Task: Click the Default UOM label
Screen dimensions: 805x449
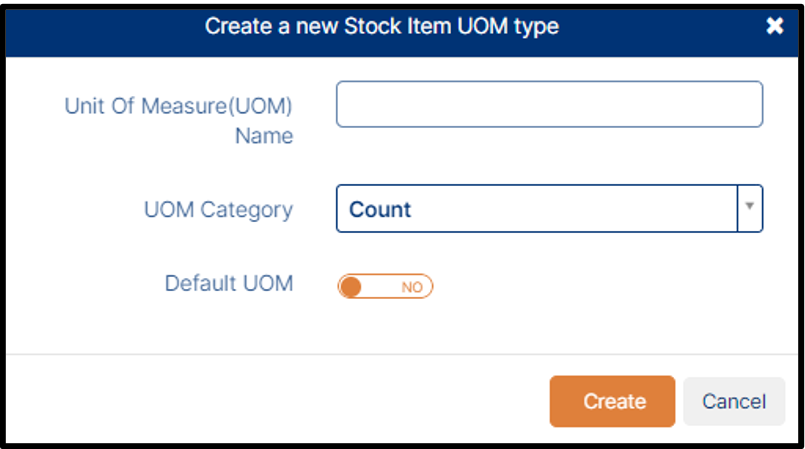Action: tap(229, 283)
